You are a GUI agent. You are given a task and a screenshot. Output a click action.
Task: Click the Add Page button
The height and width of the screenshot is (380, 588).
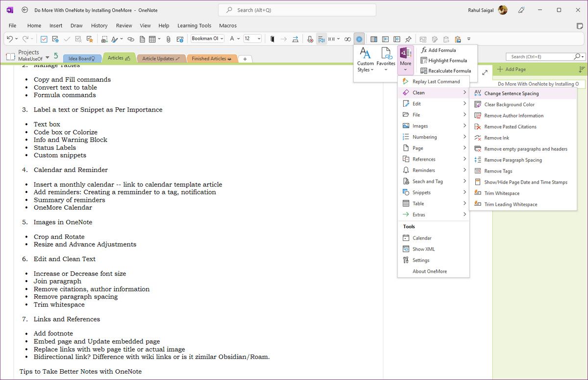click(512, 70)
